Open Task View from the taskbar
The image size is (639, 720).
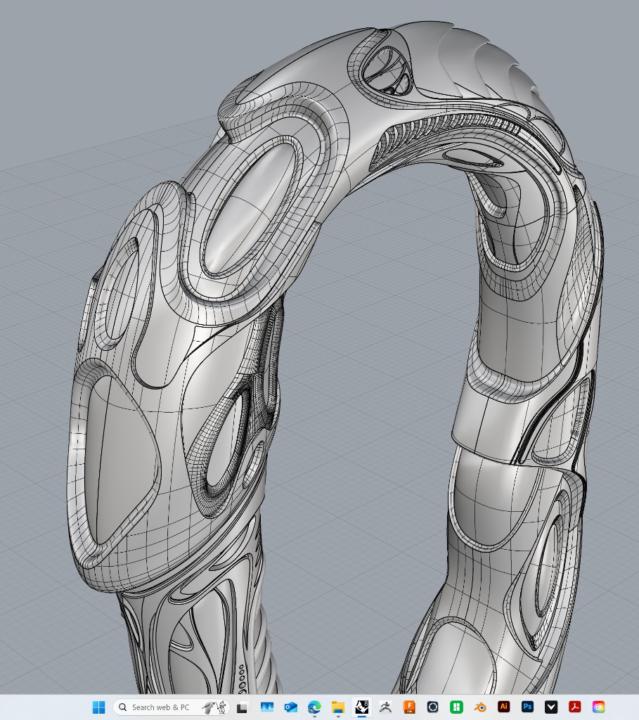(x=242, y=708)
